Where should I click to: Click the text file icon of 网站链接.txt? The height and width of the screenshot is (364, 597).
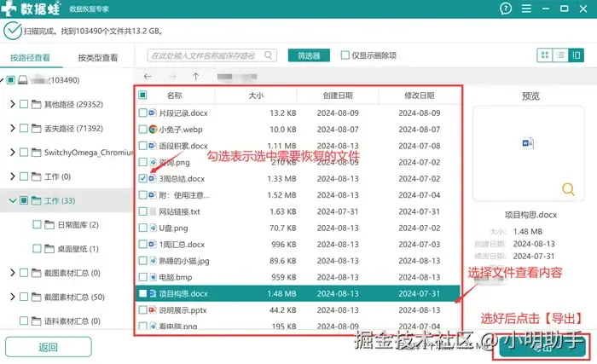pyautogui.click(x=153, y=211)
